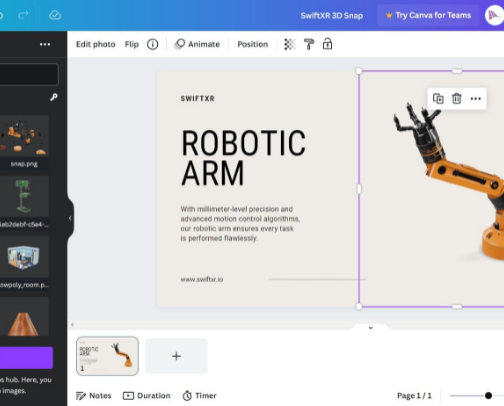
Task: Collapse the side panel with arrow handle
Action: (x=70, y=218)
